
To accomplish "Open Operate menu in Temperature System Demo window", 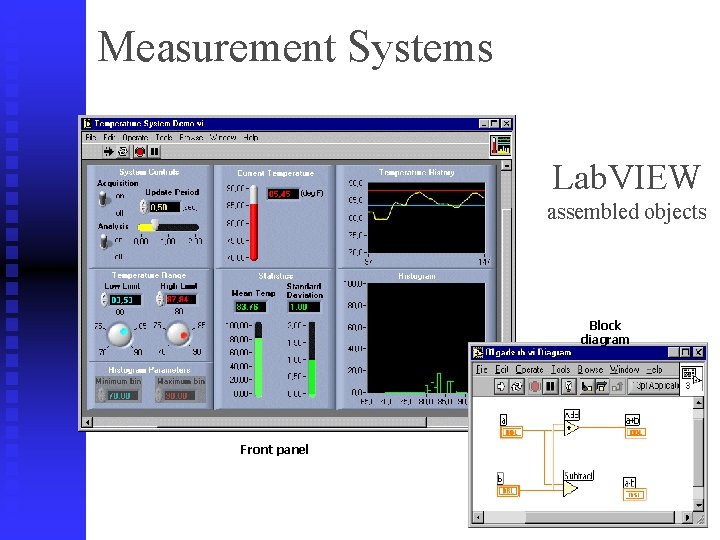I will (x=135, y=137).
